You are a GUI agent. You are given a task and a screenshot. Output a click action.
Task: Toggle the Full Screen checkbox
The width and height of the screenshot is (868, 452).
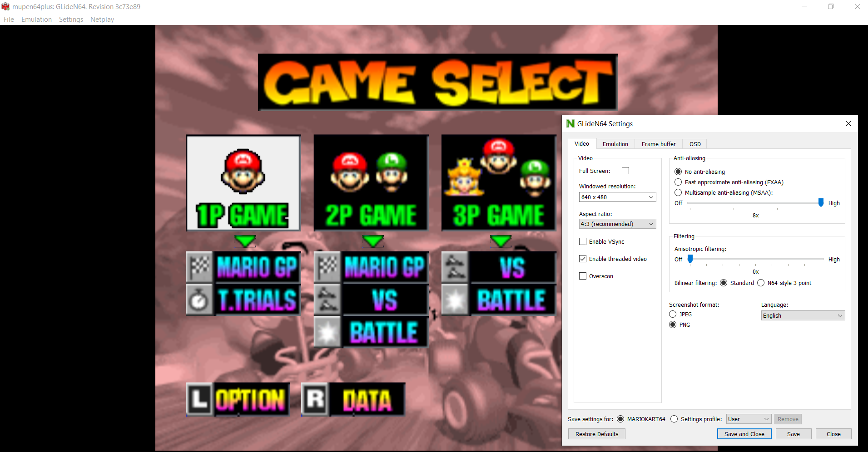click(x=625, y=171)
